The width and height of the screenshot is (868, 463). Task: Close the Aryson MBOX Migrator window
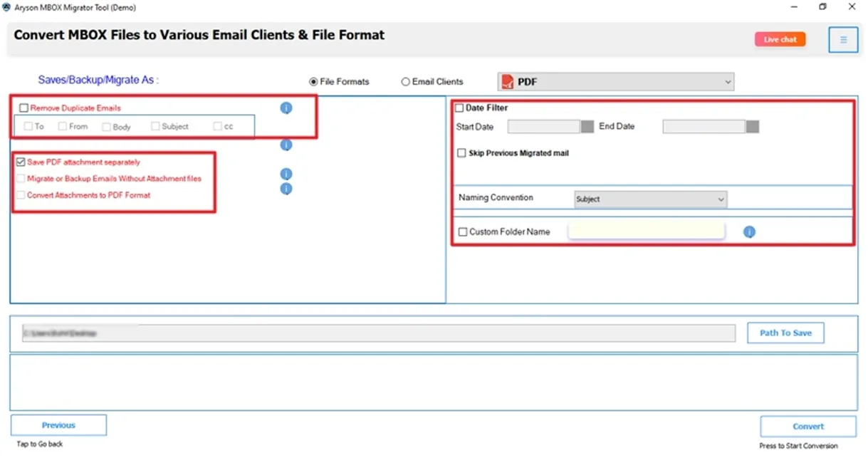point(852,7)
